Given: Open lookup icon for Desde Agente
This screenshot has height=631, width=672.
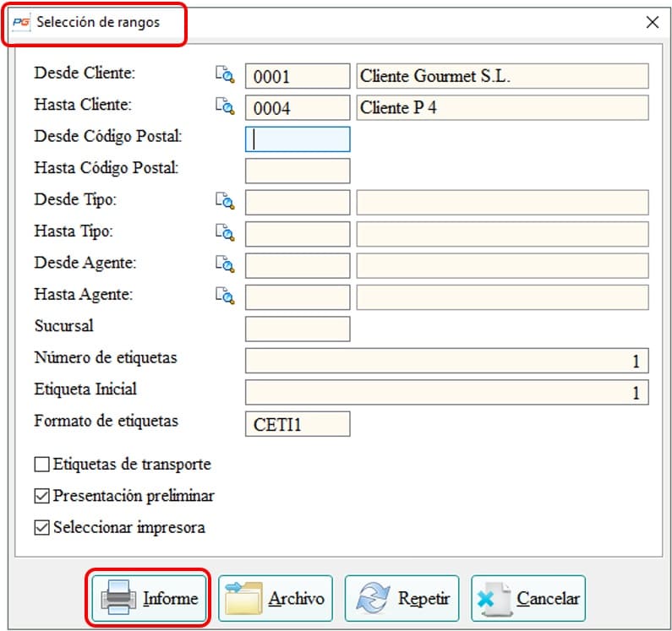Looking at the screenshot, I should pos(225,264).
